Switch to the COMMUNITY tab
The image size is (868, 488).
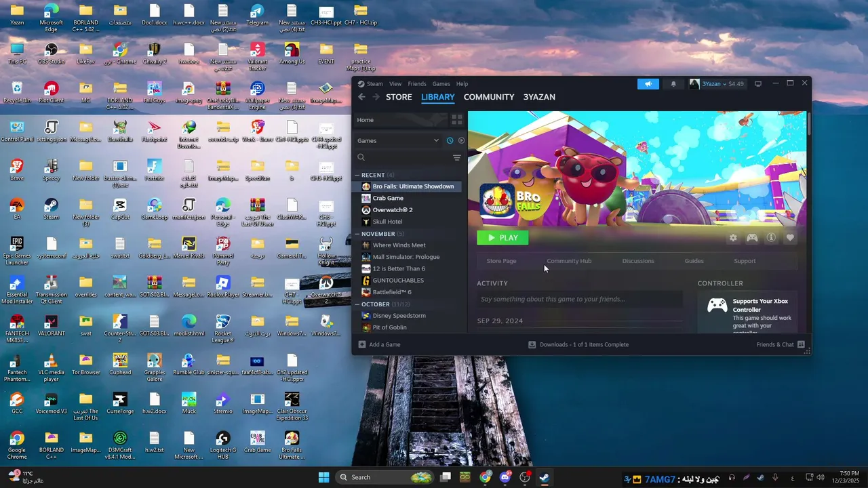tap(489, 97)
